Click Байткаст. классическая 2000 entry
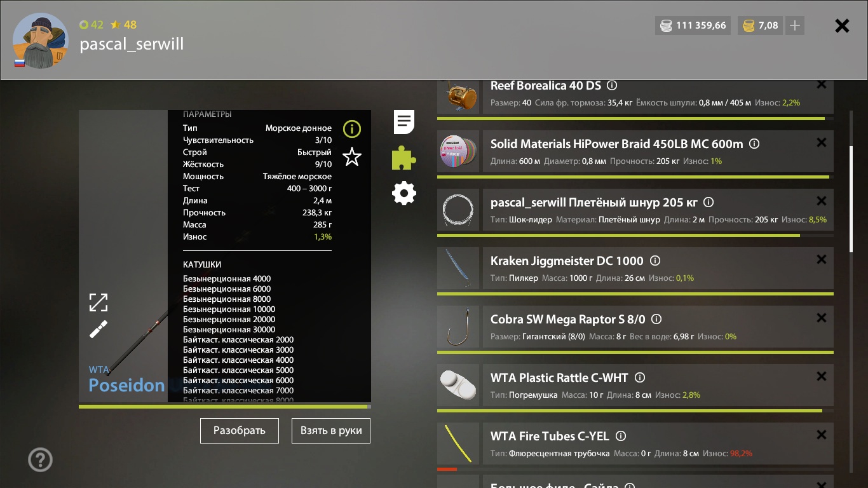868x488 pixels. coord(238,340)
